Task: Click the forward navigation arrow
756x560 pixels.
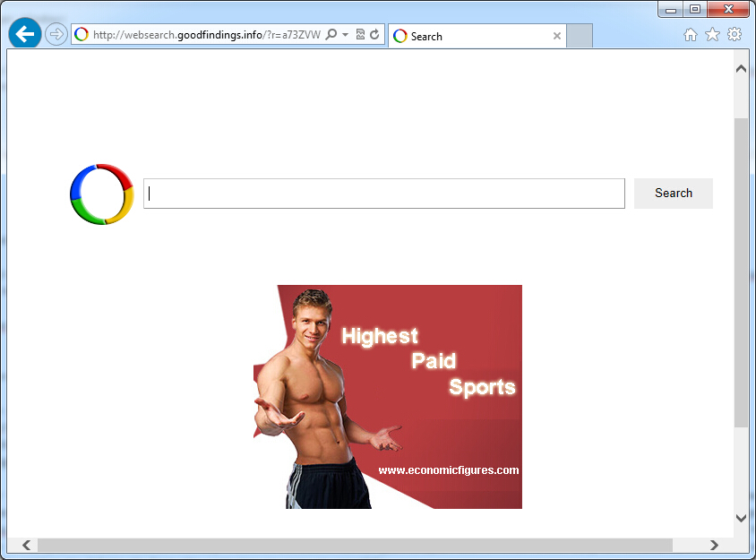Action: (x=56, y=35)
